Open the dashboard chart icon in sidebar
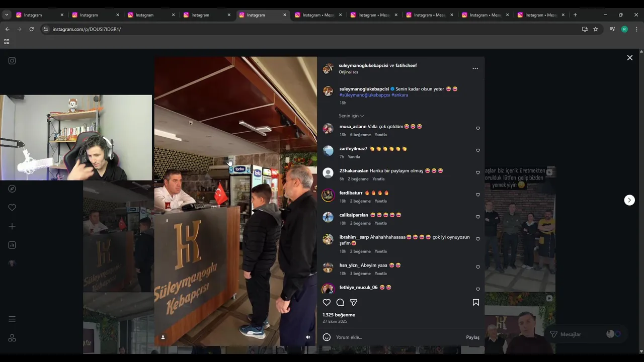This screenshot has height=362, width=644. pos(12,245)
